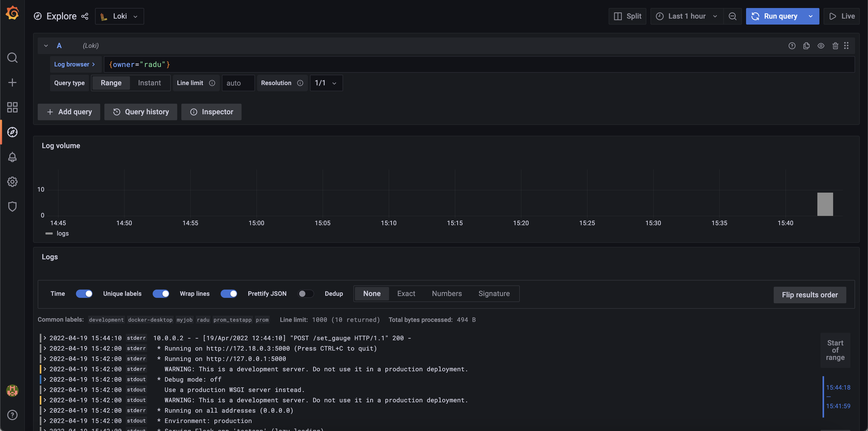This screenshot has width=868, height=431.
Task: Open the Search magnifier in sidebar
Action: [12, 58]
